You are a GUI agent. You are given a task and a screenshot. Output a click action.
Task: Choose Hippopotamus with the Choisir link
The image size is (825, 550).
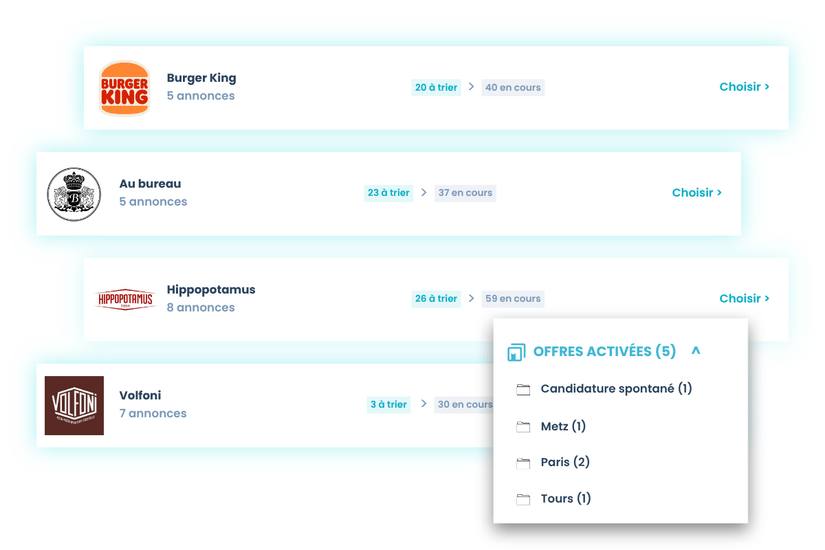[744, 298]
